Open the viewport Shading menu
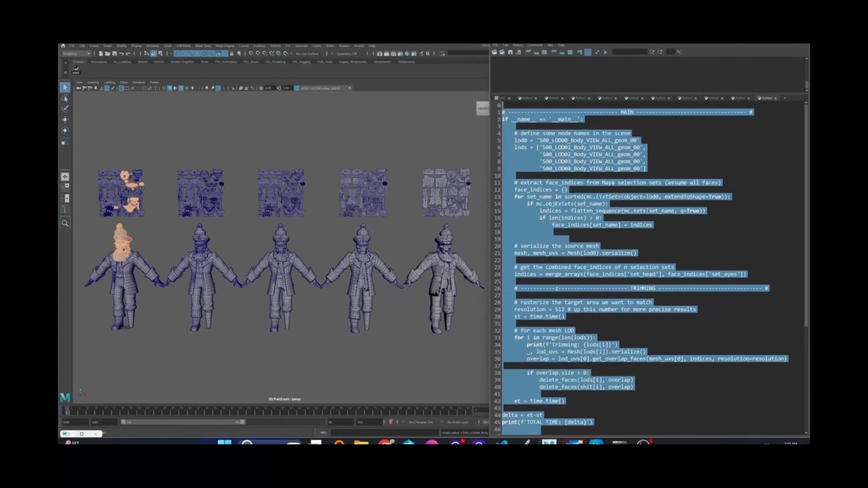The image size is (868, 488). click(93, 82)
